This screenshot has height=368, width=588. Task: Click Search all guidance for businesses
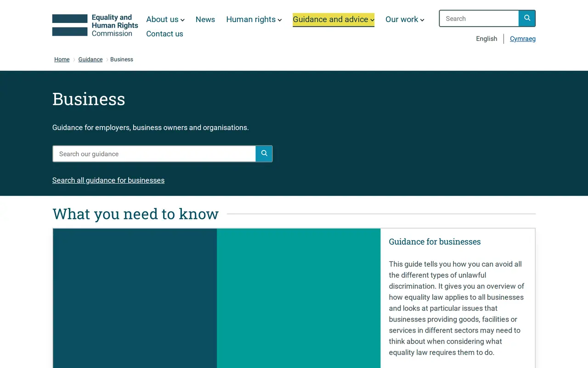[108, 180]
